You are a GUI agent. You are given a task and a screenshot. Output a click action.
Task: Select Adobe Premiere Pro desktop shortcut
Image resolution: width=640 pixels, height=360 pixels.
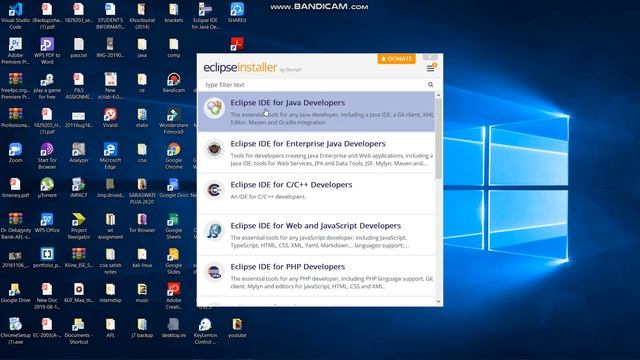[16, 51]
